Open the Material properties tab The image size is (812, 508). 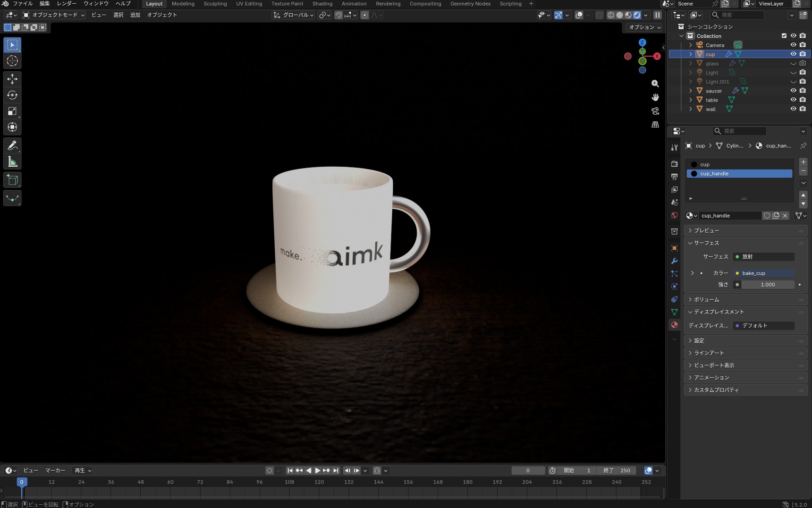click(x=674, y=325)
